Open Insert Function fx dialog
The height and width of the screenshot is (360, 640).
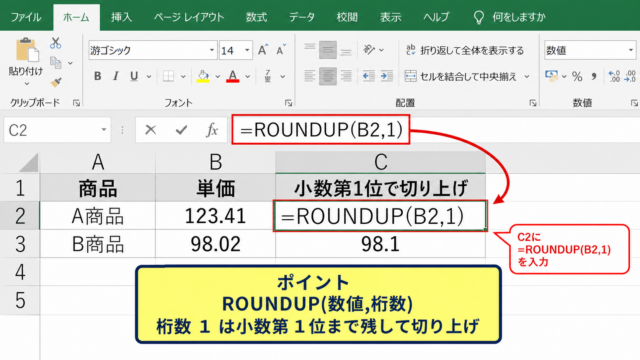212,130
